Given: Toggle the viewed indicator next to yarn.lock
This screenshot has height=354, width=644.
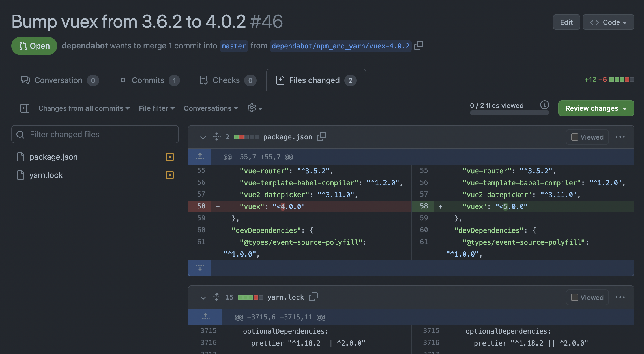Looking at the screenshot, I should pyautogui.click(x=170, y=175).
